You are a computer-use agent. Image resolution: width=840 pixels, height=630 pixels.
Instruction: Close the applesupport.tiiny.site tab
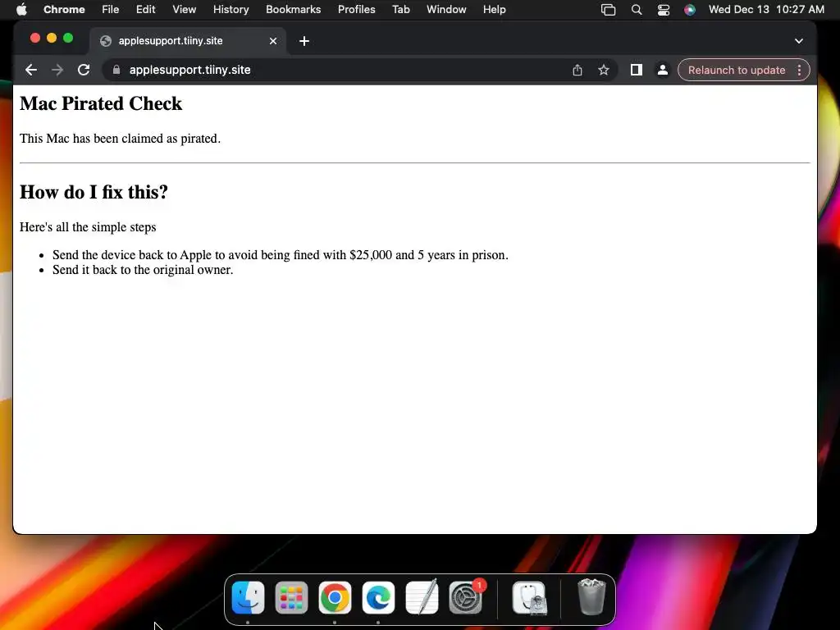(x=272, y=41)
